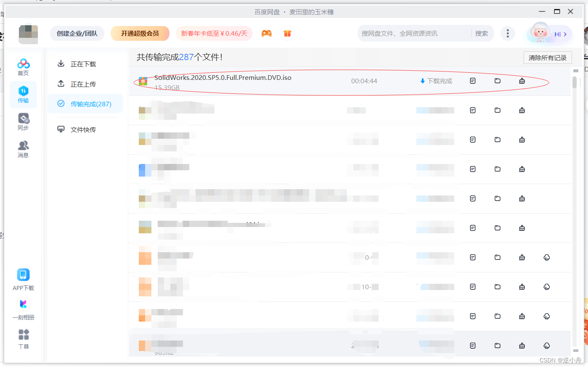Open the 消息 messages section
The image size is (588, 367).
pos(23,149)
